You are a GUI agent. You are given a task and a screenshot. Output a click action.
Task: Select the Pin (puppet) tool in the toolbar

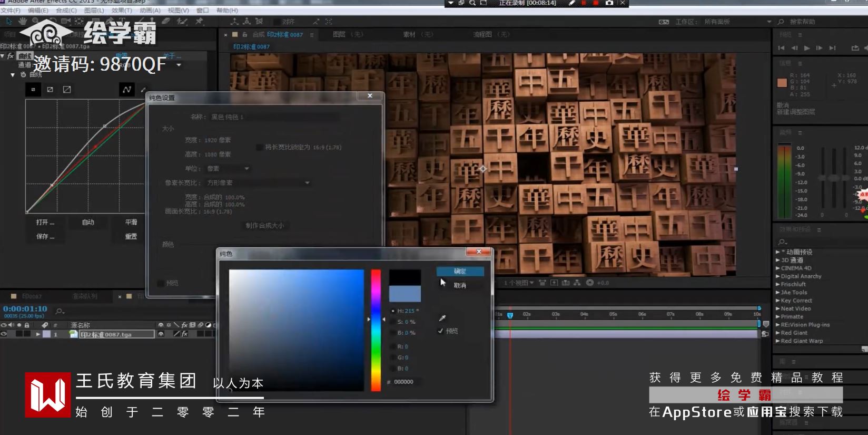click(x=199, y=21)
